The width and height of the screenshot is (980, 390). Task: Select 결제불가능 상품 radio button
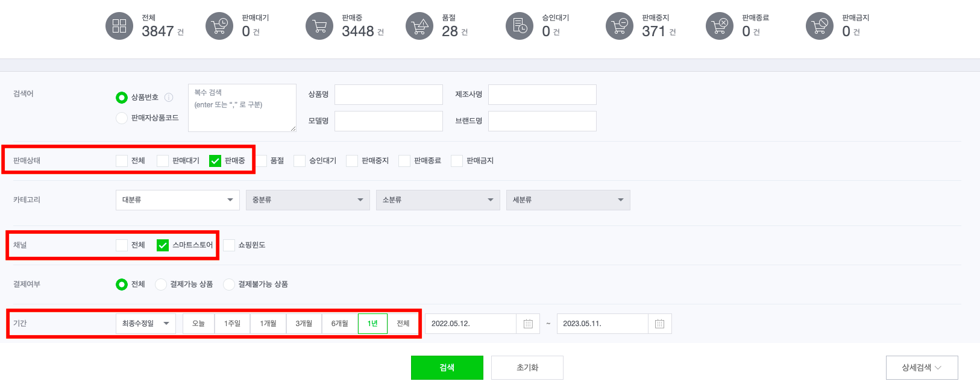coord(229,285)
